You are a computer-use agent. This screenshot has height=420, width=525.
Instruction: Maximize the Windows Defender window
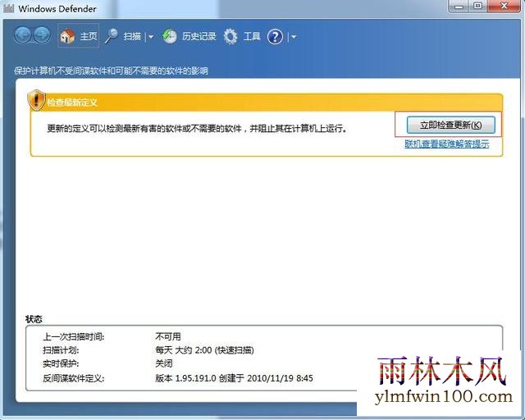coord(477,6)
